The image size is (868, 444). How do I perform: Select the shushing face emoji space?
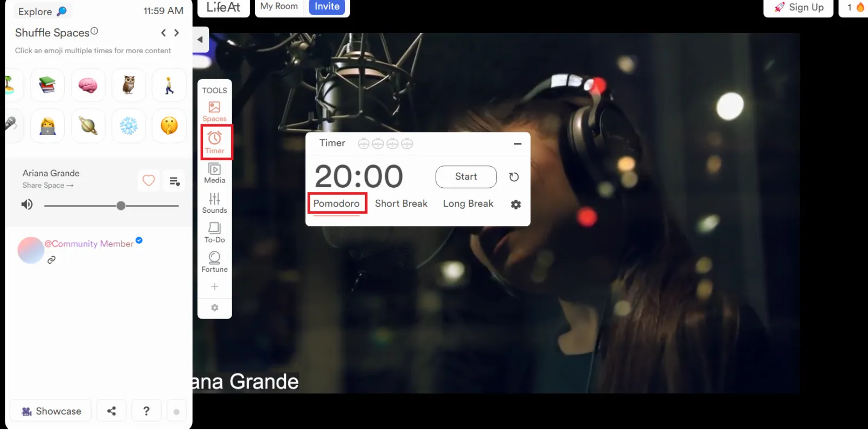169,126
